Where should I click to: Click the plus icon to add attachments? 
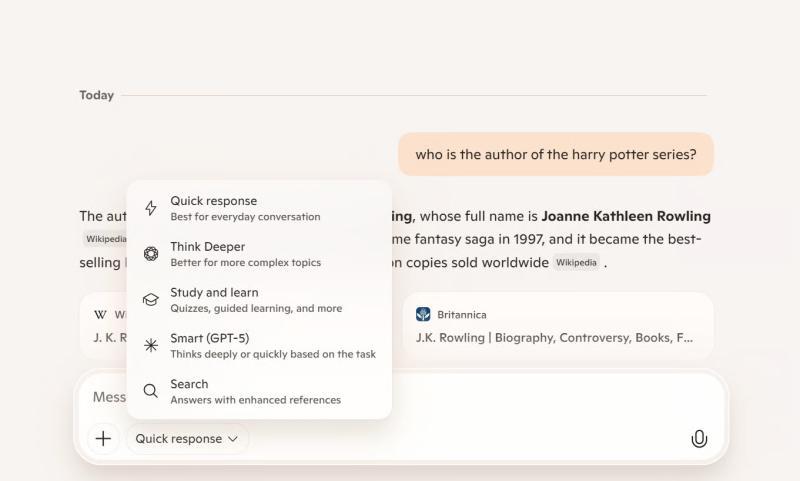point(103,438)
